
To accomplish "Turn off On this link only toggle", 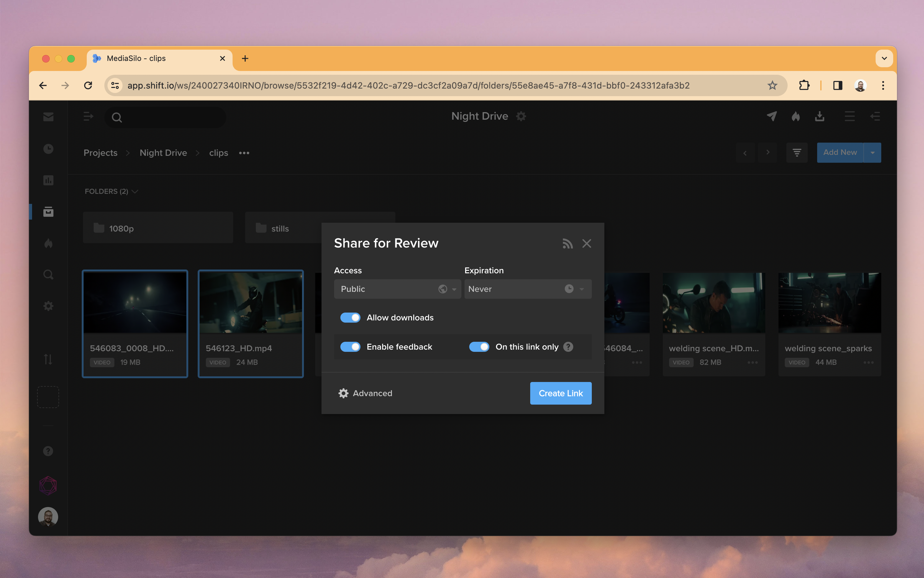I will pos(479,347).
